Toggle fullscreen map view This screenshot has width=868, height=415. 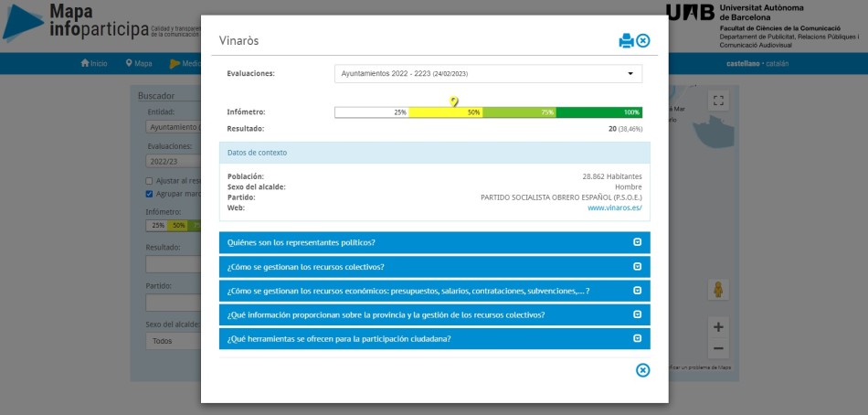tap(718, 101)
